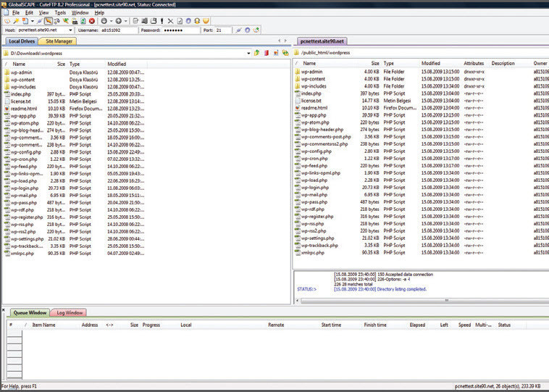The height and width of the screenshot is (392, 549).
Task: Click the local pane up-folder green arrow icon
Action: (257, 53)
